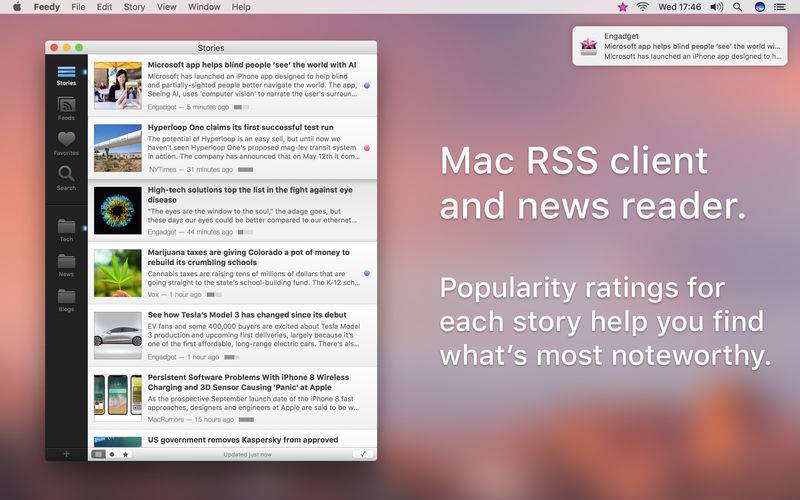This screenshot has height=500, width=800.
Task: Select the Blogs folder
Action: pos(66,301)
